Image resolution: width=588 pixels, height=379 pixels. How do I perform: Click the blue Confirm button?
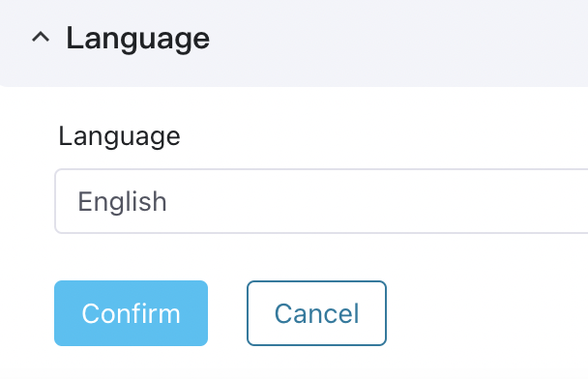pos(131,313)
